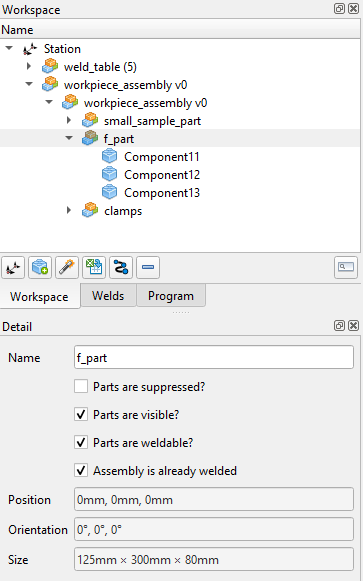Enable the Parts are suppressed checkbox
Image resolution: width=363 pixels, height=581 pixels.
[x=81, y=386]
